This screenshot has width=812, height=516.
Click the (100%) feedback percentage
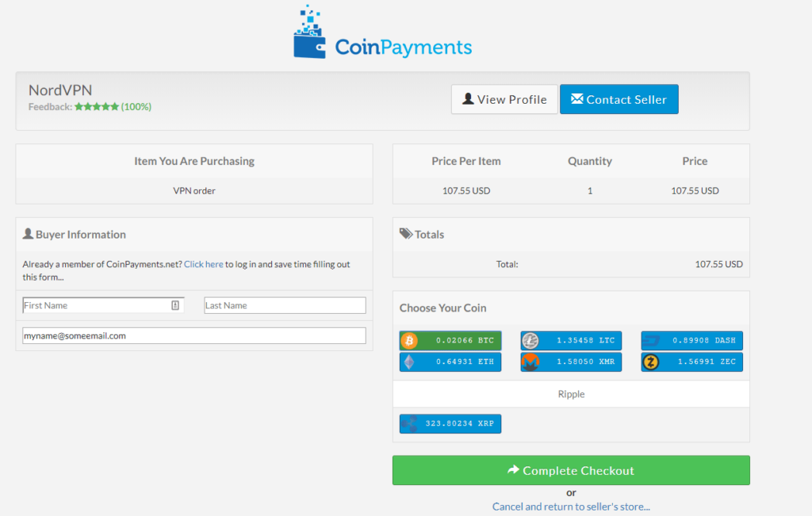(136, 107)
